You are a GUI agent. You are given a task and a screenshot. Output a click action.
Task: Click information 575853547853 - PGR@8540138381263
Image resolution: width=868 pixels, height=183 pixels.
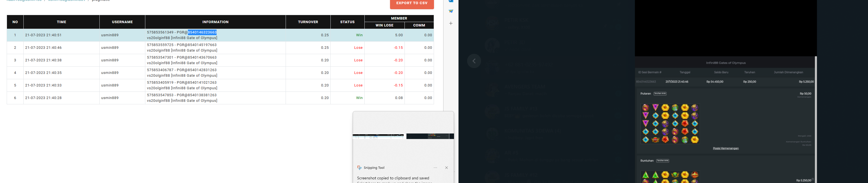(182, 95)
